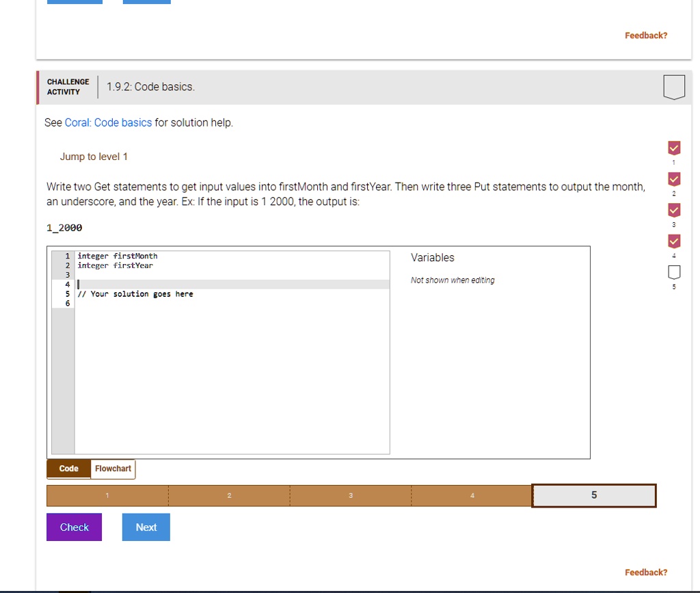Click line number 5 in the editor gutter
The width and height of the screenshot is (700, 593).
(66, 293)
